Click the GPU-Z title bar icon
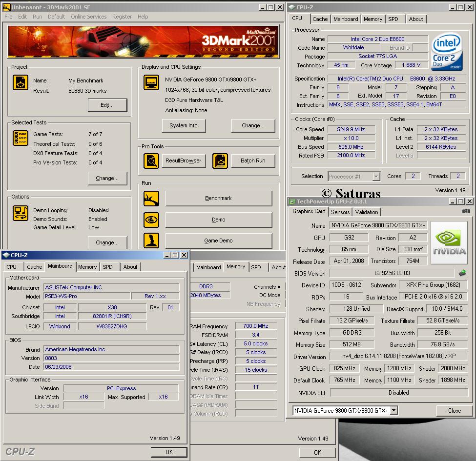The width and height of the screenshot is (476, 461). click(292, 201)
